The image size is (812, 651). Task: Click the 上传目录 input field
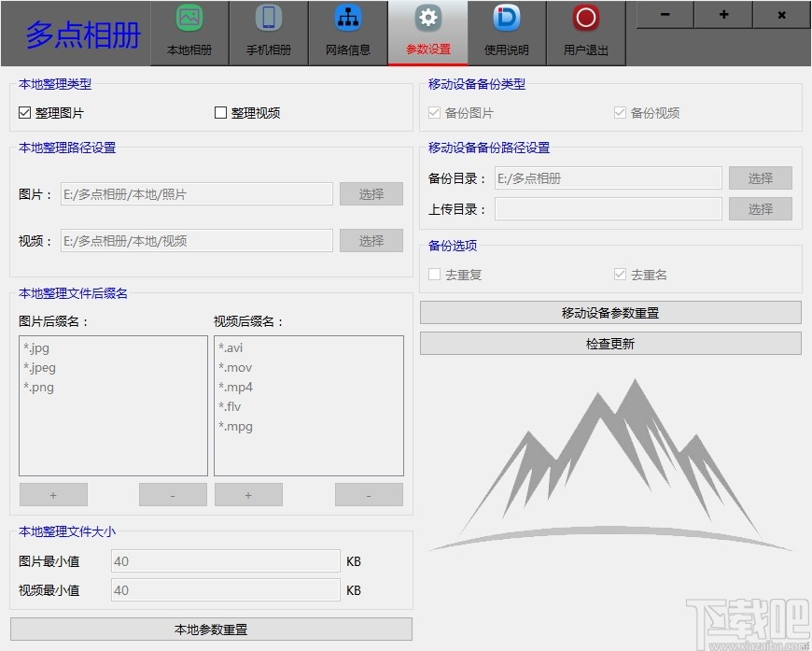coord(608,208)
